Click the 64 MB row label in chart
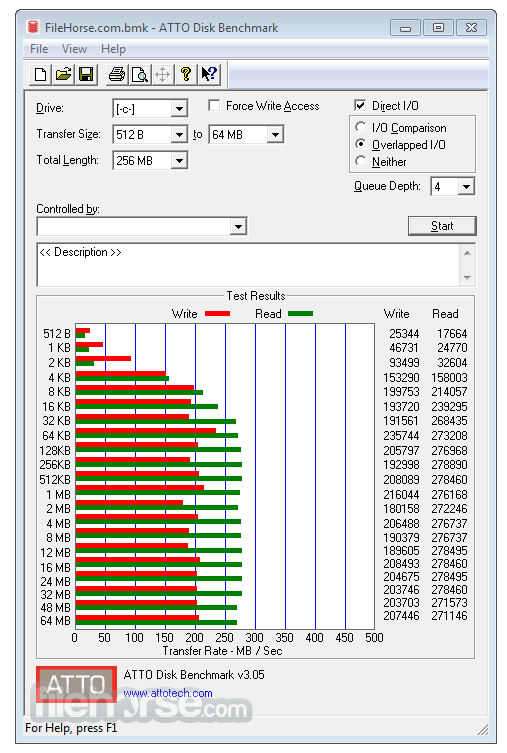507x753 pixels. 55,621
